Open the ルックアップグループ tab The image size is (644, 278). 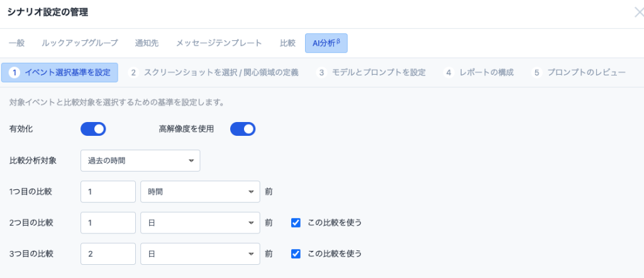click(79, 43)
